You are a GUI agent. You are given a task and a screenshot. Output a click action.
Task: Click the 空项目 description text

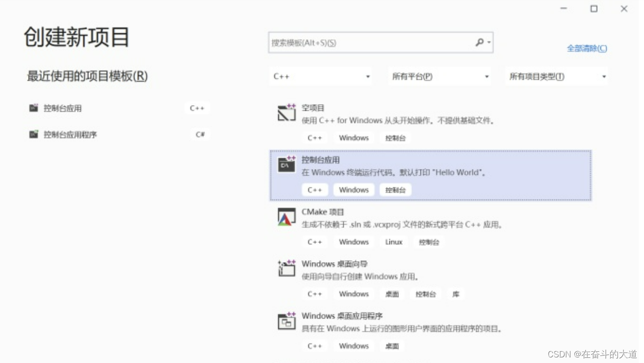(398, 121)
